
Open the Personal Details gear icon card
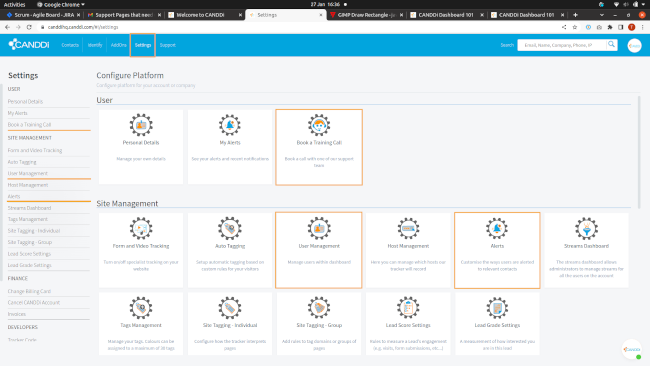141,125
